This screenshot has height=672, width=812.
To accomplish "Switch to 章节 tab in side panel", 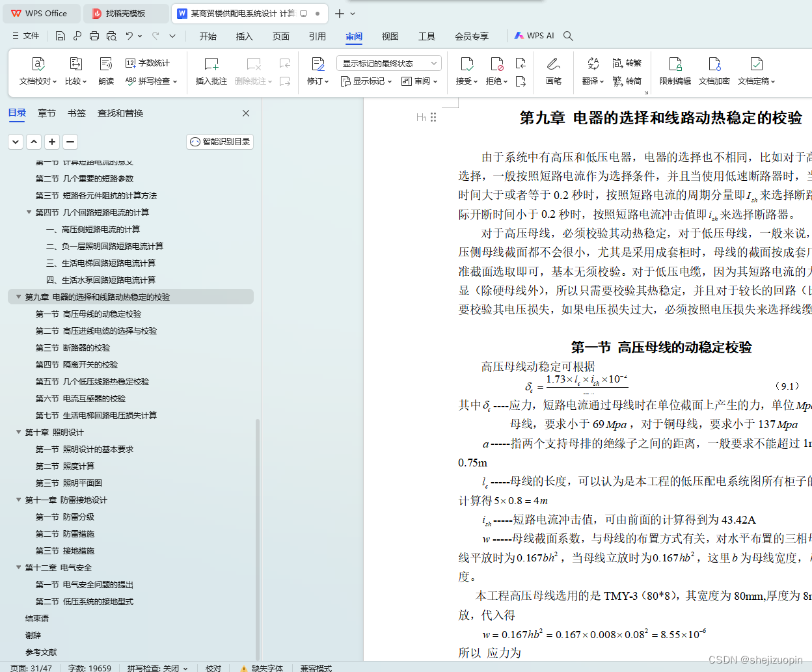I will click(x=47, y=113).
